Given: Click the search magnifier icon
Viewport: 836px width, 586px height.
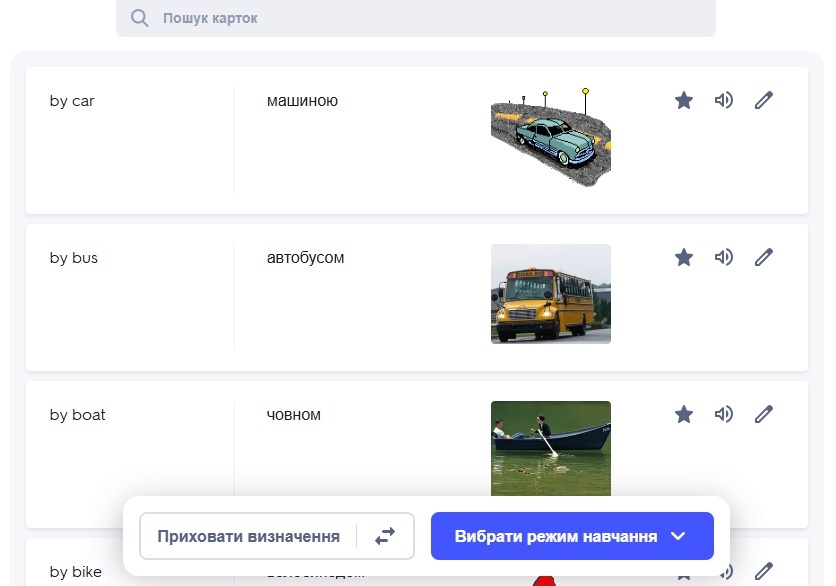Looking at the screenshot, I should [x=140, y=18].
